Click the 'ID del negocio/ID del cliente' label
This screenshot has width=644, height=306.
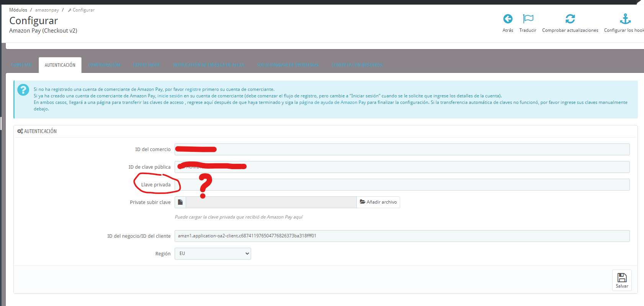[x=139, y=236]
